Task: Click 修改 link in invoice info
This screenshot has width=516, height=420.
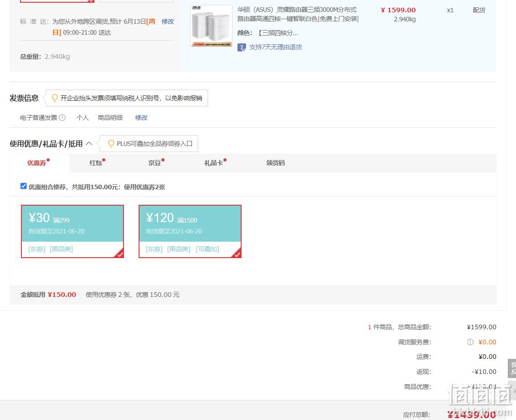Action: click(141, 118)
